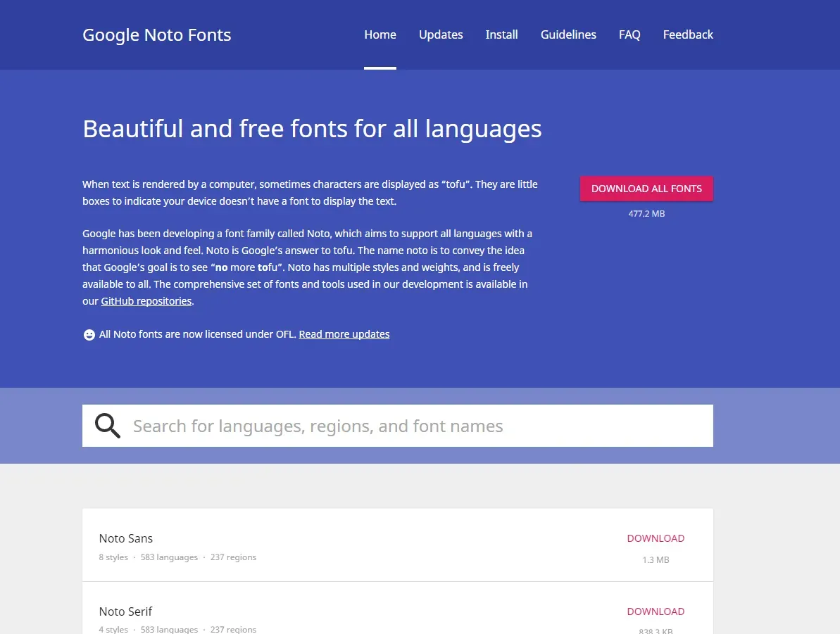Download the Noto Sans font

tap(656, 538)
